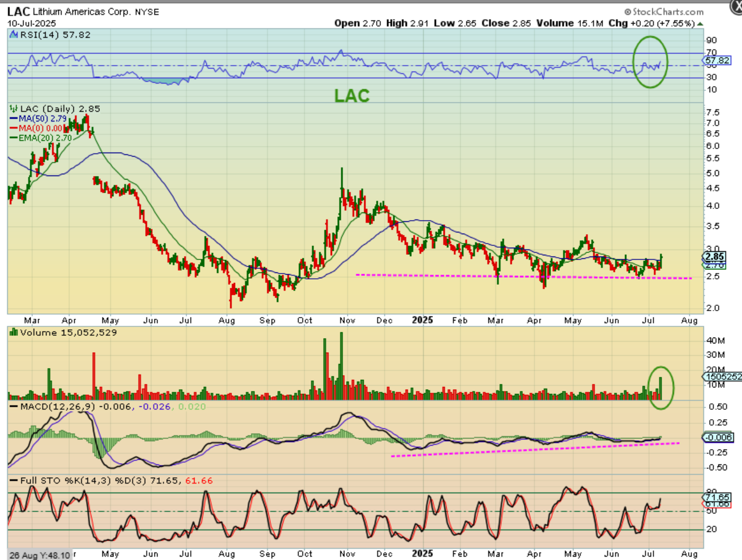Screen dimensions: 742x560
Task: Click the 7.5 label on the price axis
Action: pos(713,112)
